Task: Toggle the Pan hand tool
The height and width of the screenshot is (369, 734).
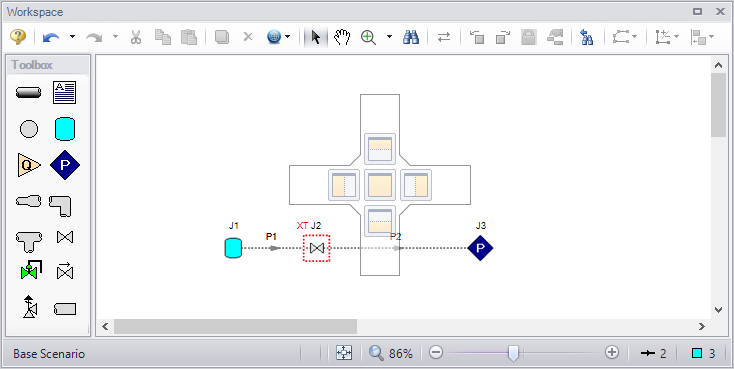Action: click(342, 37)
